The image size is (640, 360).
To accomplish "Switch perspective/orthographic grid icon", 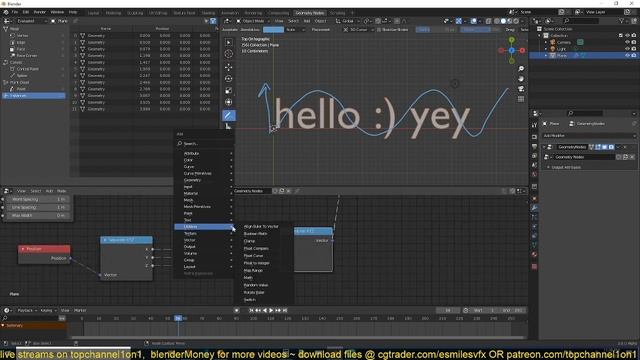I will [521, 99].
